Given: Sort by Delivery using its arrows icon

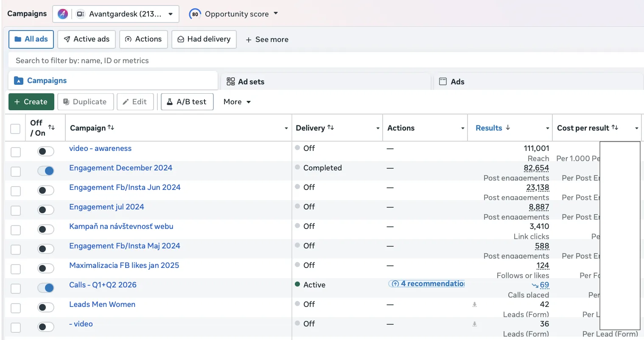Looking at the screenshot, I should [330, 128].
